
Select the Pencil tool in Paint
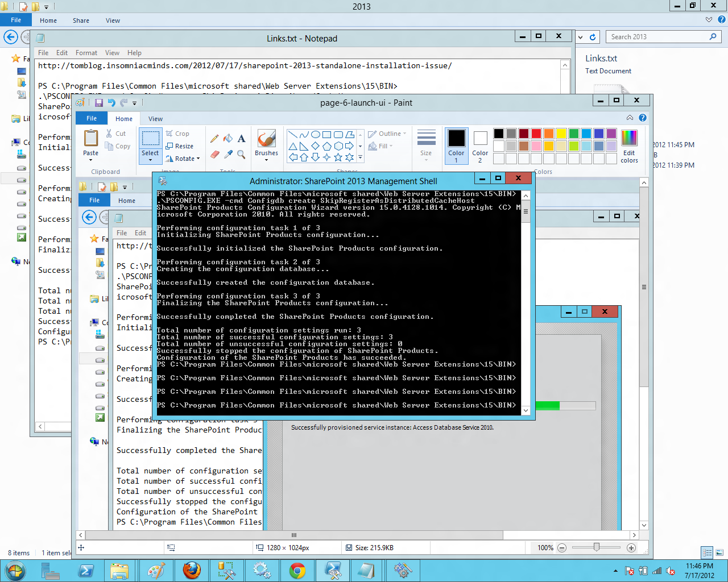pyautogui.click(x=215, y=138)
